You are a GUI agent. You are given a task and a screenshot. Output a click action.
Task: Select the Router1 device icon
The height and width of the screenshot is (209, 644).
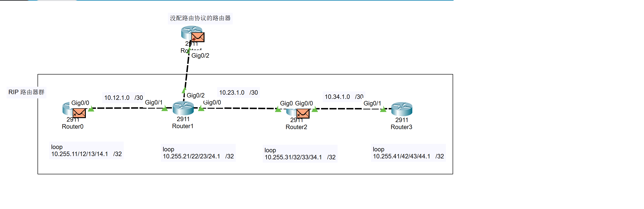(183, 108)
